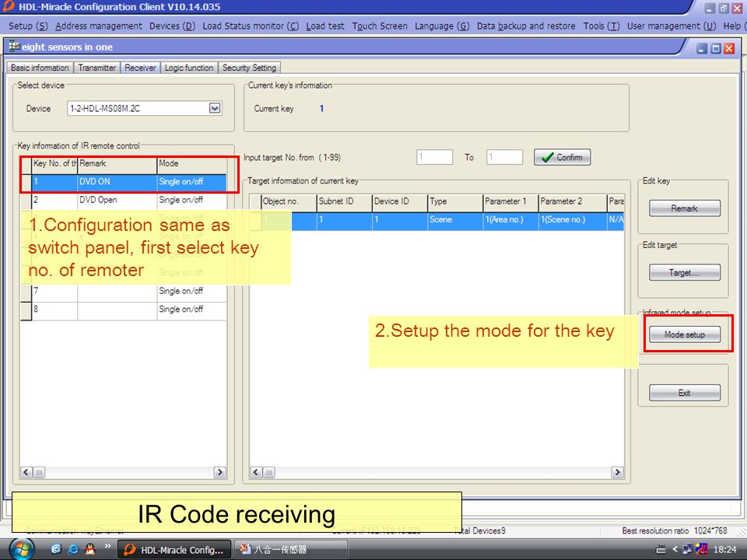Click right scroll arrow of key list

[219, 472]
